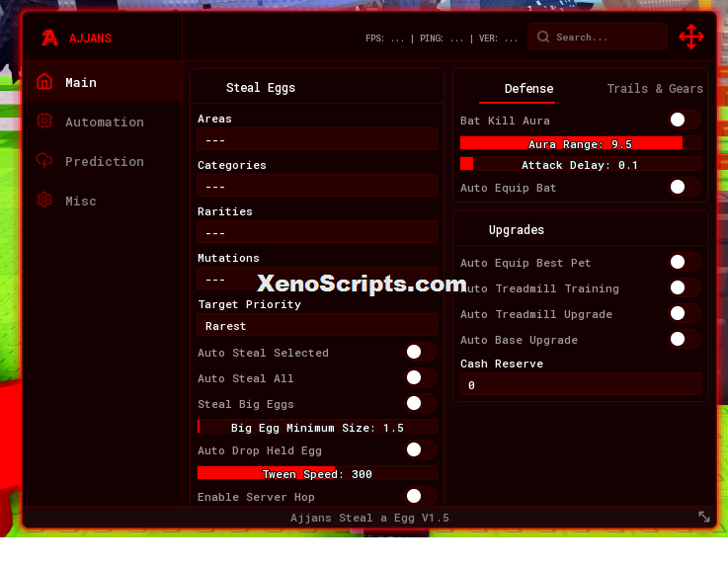Toggle Auto Equip Bat
Viewport: 728px width, 567px height.
[685, 187]
